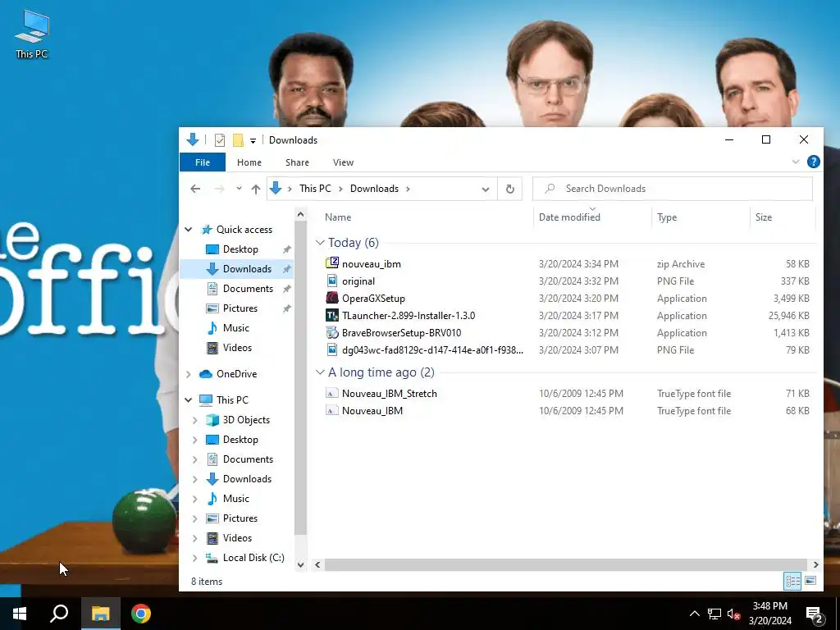Open the Home ribbon tab
The height and width of the screenshot is (630, 840).
tap(249, 162)
